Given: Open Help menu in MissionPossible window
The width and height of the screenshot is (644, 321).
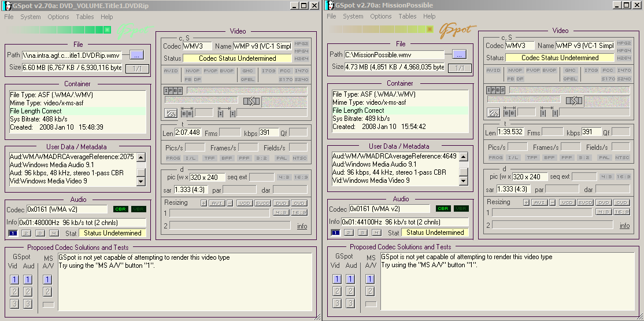Looking at the screenshot, I should pos(429,16).
